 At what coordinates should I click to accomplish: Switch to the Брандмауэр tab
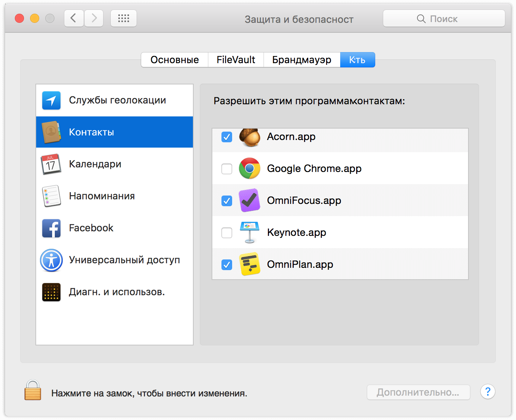point(302,60)
